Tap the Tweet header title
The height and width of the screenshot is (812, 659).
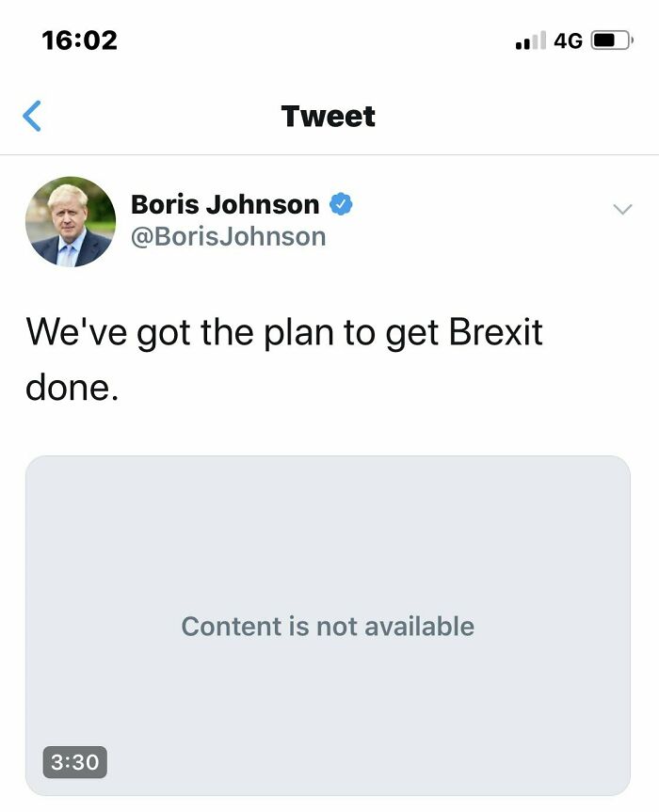tap(328, 116)
